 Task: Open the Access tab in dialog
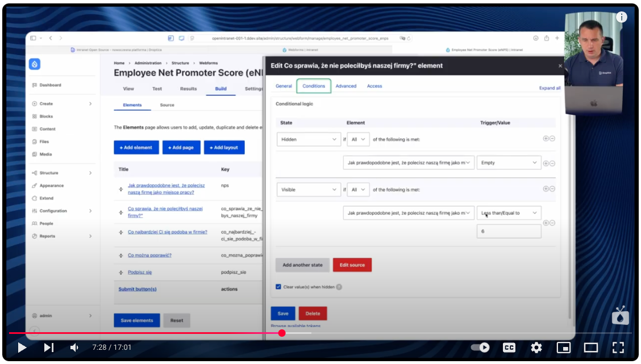374,86
